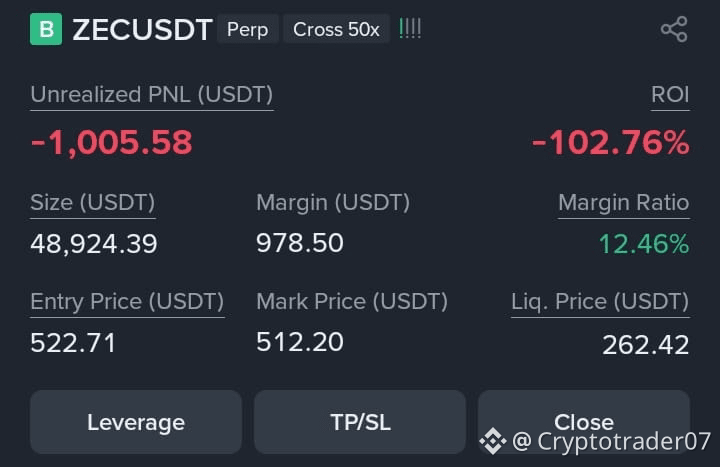This screenshot has width=720, height=467.
Task: Open the share position icon
Action: (674, 29)
